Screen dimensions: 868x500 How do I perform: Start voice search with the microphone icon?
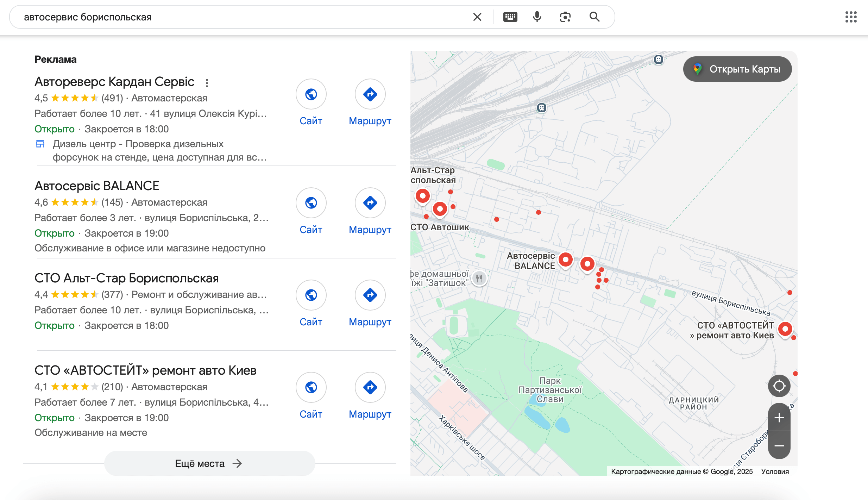(537, 17)
